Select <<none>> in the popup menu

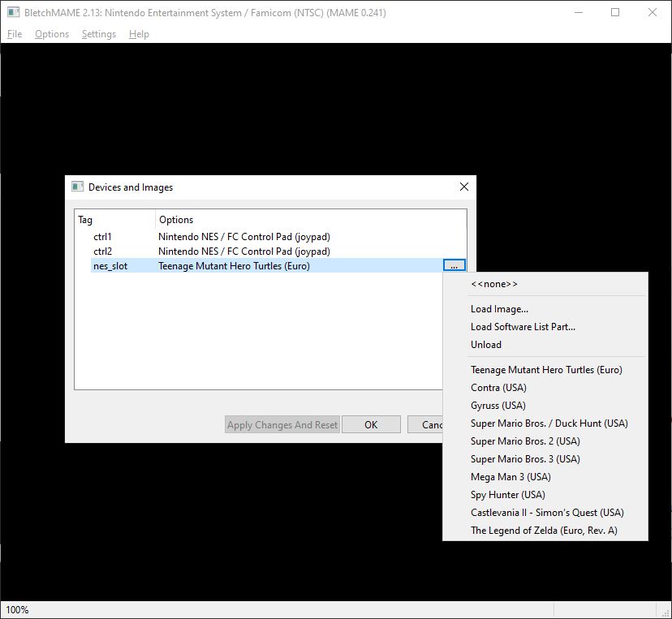pos(545,284)
